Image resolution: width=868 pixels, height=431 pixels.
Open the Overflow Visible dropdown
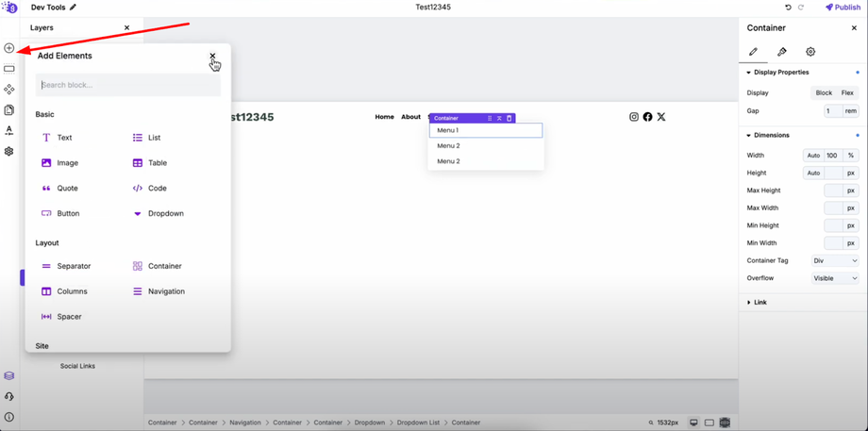[x=835, y=278]
